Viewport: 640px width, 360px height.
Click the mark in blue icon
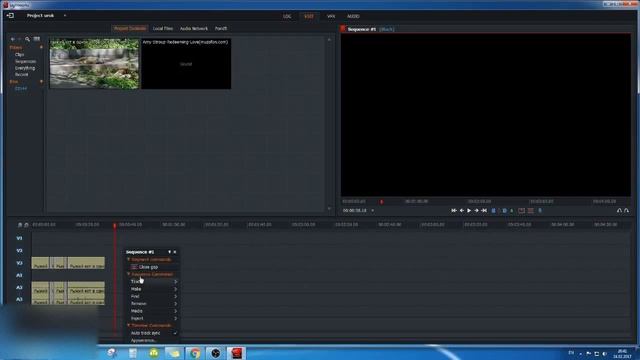(x=493, y=211)
